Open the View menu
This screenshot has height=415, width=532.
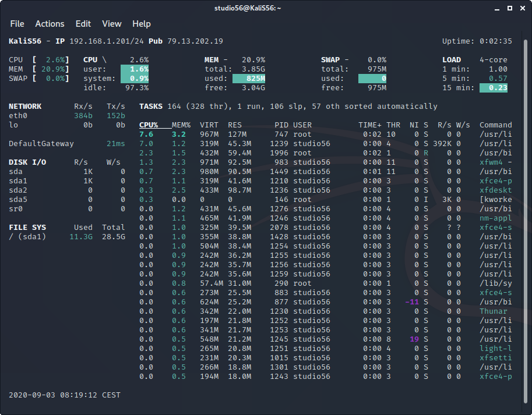(111, 24)
